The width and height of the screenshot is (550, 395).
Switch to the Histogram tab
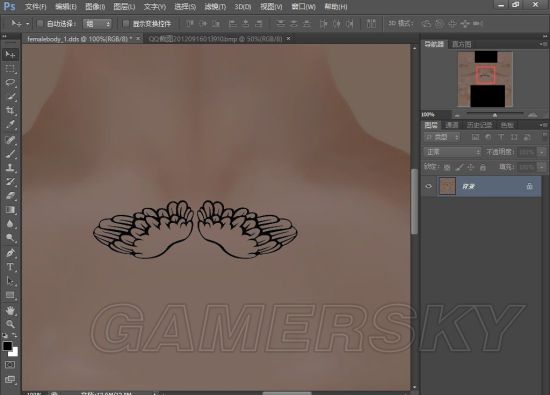click(x=462, y=44)
